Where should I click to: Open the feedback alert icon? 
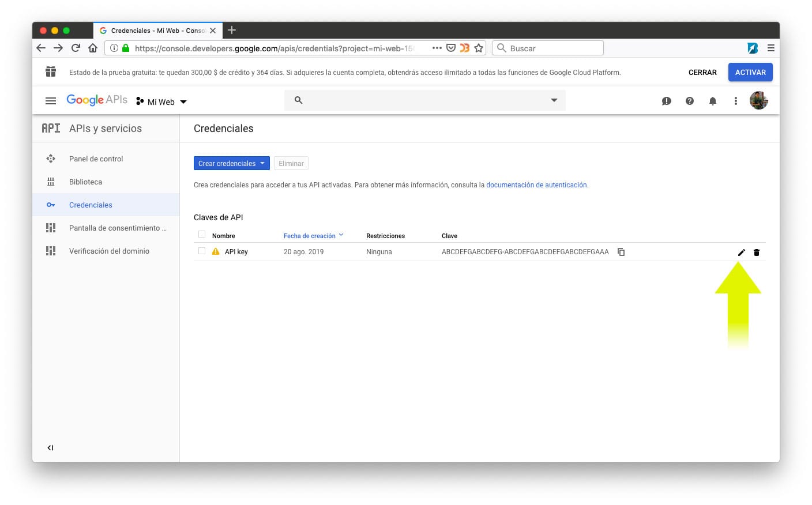click(667, 101)
